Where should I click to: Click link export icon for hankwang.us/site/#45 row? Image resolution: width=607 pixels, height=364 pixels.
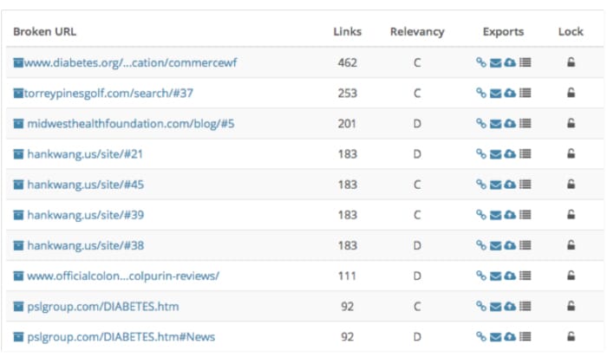(480, 185)
